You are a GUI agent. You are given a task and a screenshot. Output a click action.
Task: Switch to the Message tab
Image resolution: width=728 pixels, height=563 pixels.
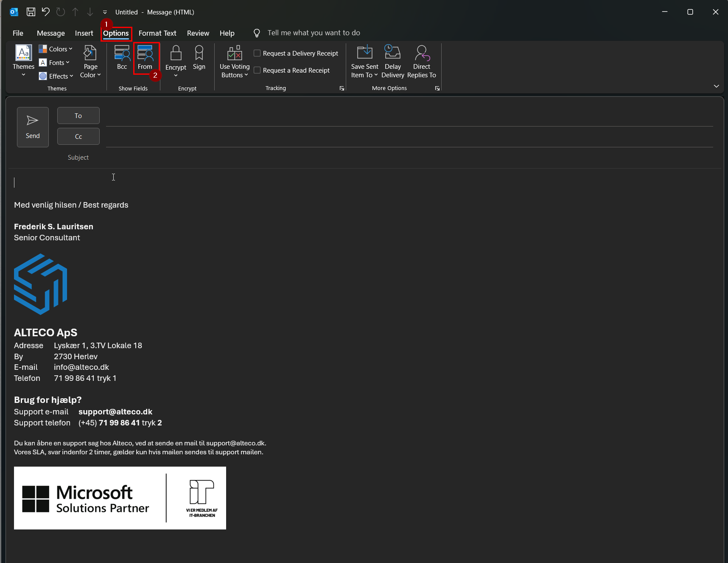click(x=51, y=33)
